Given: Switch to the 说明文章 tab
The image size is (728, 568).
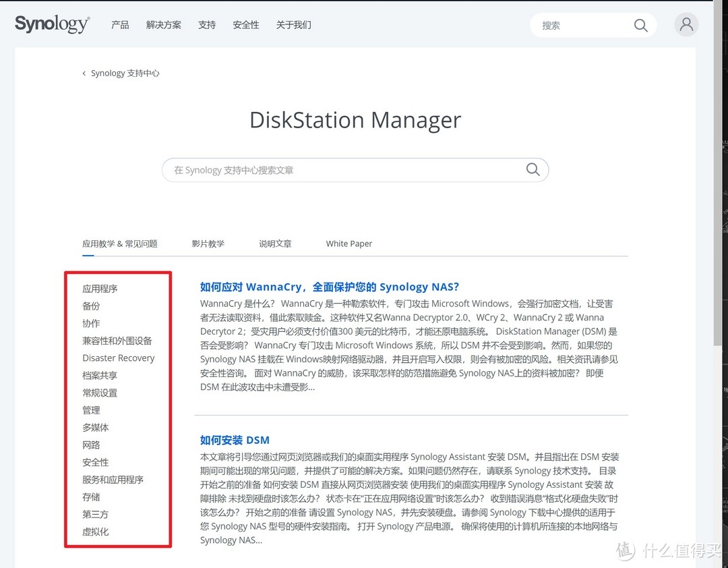Looking at the screenshot, I should (275, 244).
